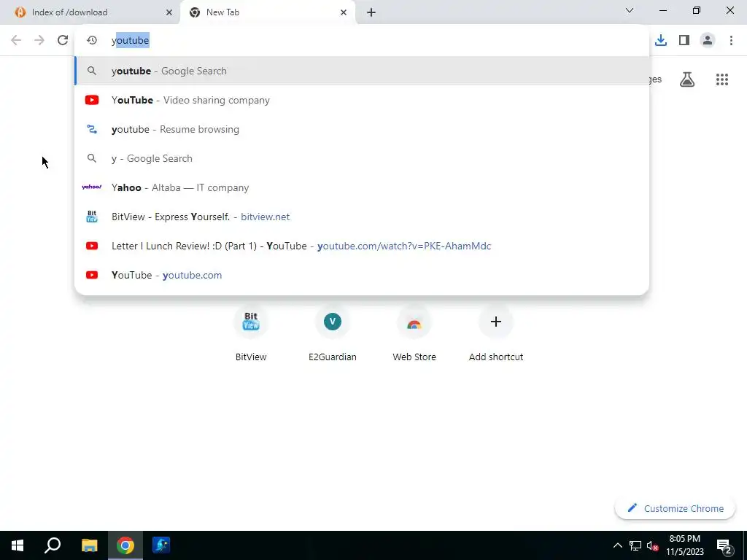Screen dimensions: 747x560
Task: Show hidden system tray icons
Action: coord(617,545)
